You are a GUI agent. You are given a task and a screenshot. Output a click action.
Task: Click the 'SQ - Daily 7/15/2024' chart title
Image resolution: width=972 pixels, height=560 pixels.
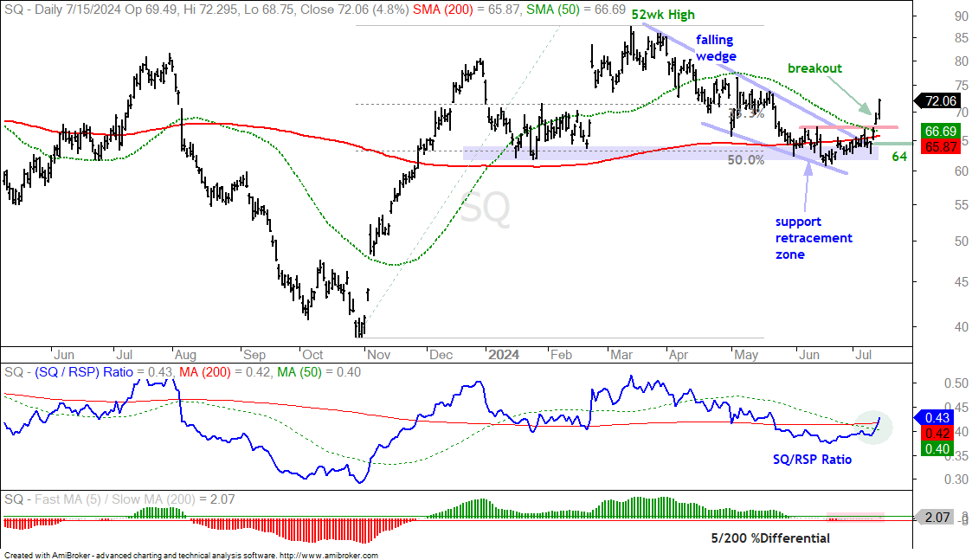(x=62, y=10)
